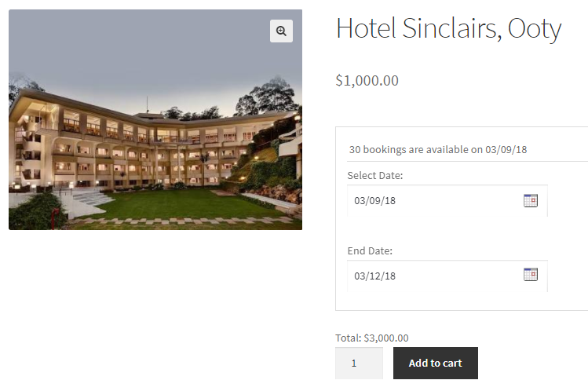Click the stone steps at photo's left
This screenshot has width=588, height=391.
(90, 198)
